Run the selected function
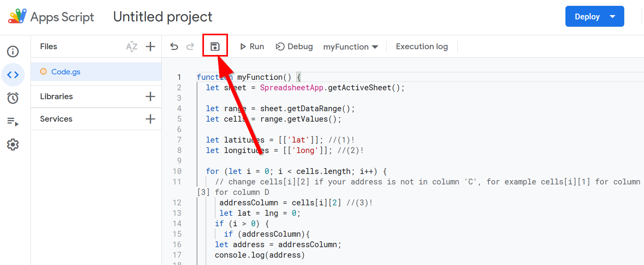 coord(252,46)
